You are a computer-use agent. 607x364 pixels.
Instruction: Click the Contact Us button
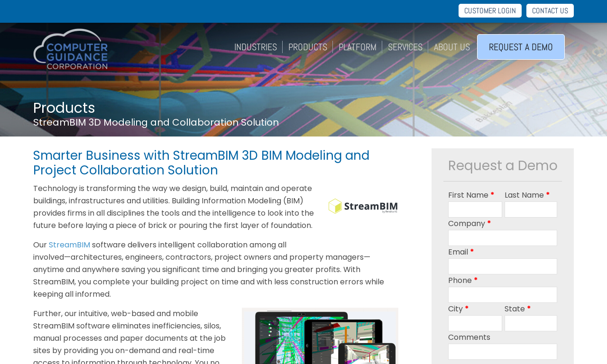coord(550,11)
